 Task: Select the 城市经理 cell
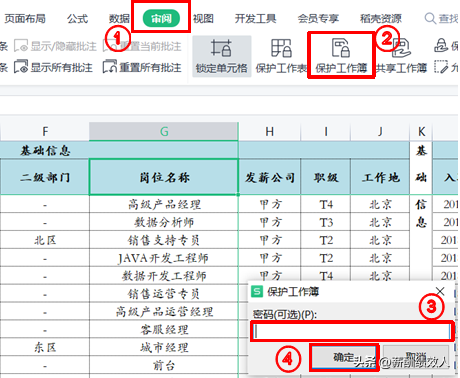[164, 348]
